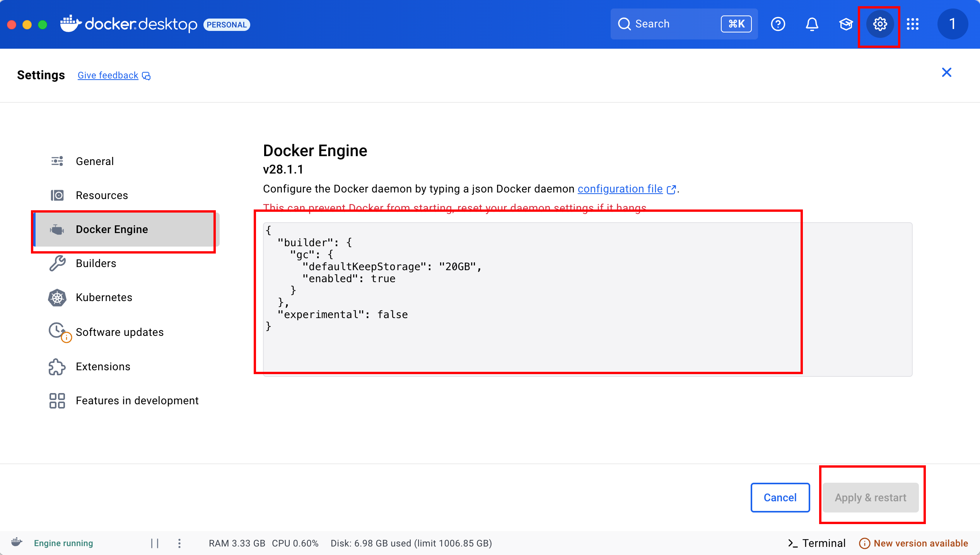
Task: Click the Extensions puzzle piece icon
Action: [x=57, y=367]
